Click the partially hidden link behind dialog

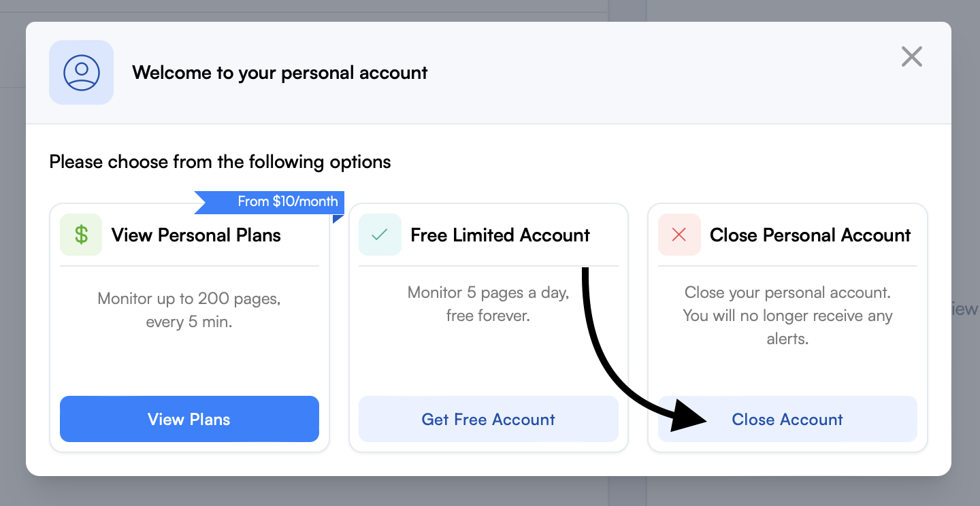965,309
